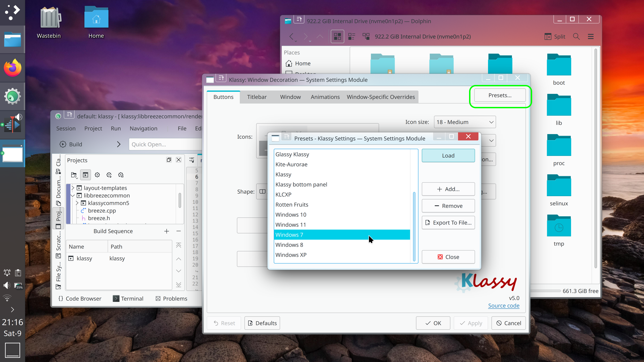The image size is (644, 362).
Task: Launch Firefox from the panel
Action: tap(12, 68)
